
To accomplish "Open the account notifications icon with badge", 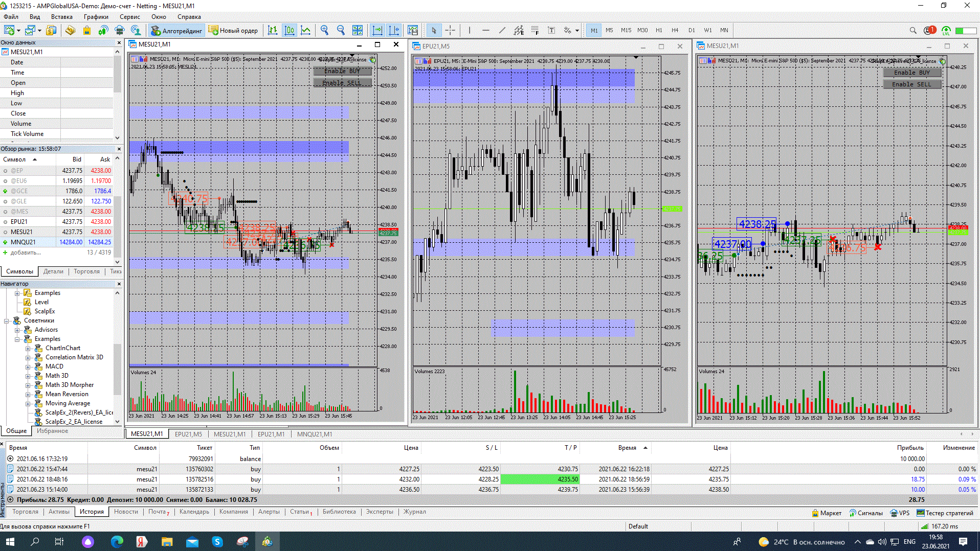I will click(x=929, y=31).
